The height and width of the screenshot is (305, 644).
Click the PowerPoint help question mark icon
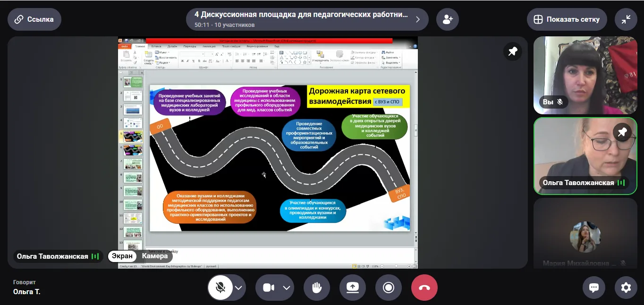pos(415,46)
